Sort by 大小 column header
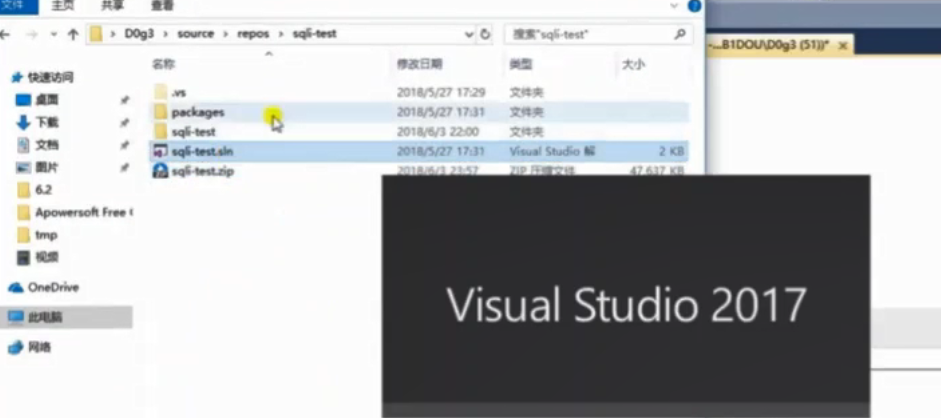The height and width of the screenshot is (418, 941). point(633,64)
